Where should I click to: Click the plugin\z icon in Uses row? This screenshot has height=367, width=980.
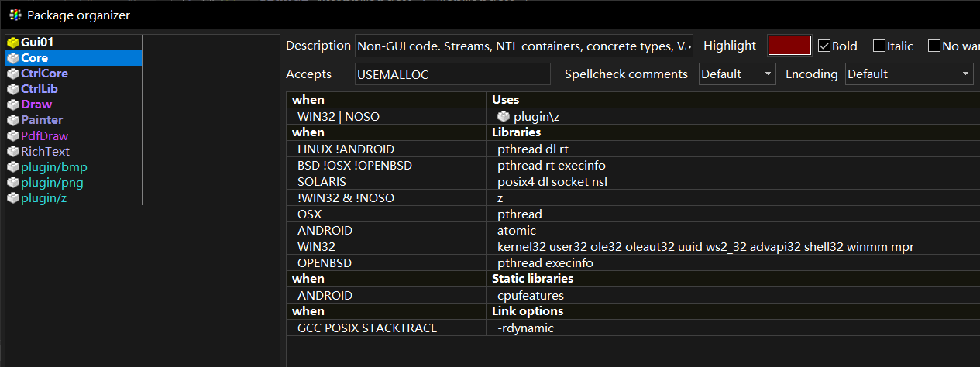[504, 116]
